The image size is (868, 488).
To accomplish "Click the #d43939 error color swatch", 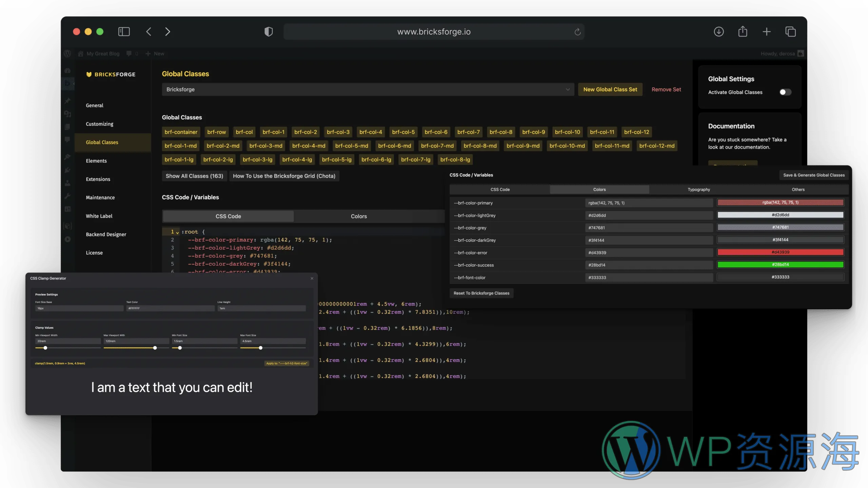I will (781, 252).
